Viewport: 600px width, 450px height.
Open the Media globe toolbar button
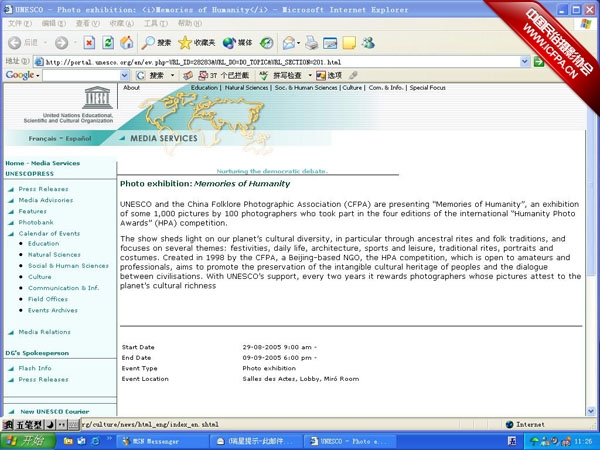(237, 43)
